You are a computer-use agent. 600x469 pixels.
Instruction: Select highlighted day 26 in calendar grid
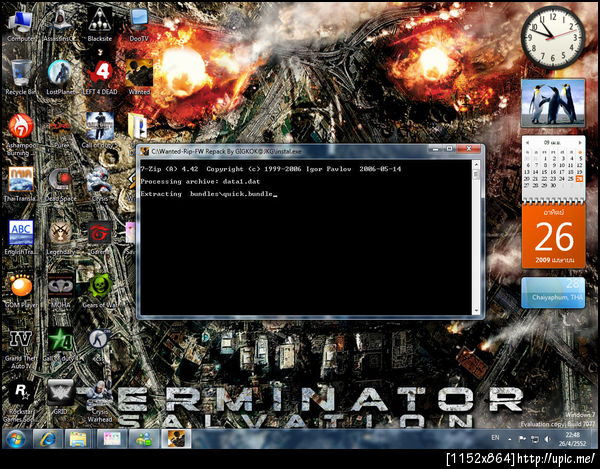coord(579,179)
